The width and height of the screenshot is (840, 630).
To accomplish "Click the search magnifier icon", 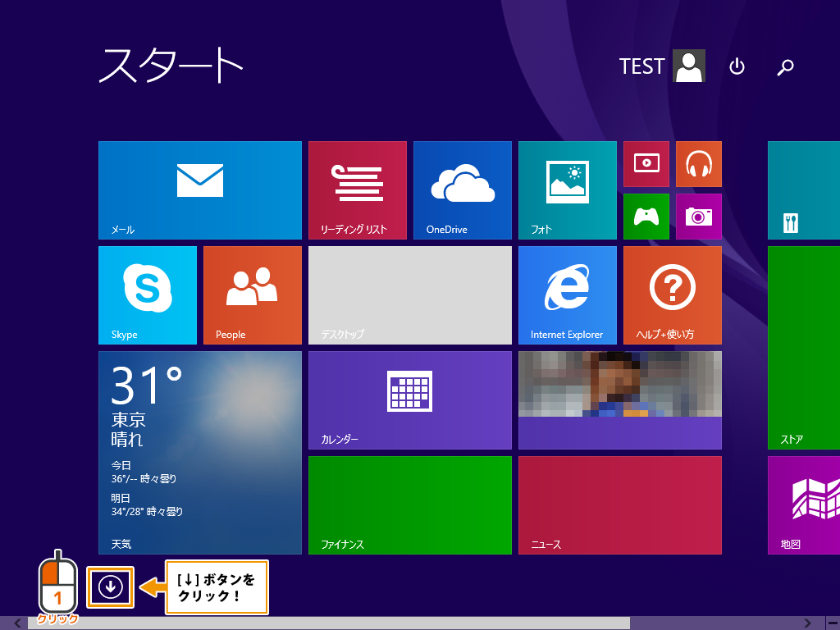I will click(x=785, y=66).
